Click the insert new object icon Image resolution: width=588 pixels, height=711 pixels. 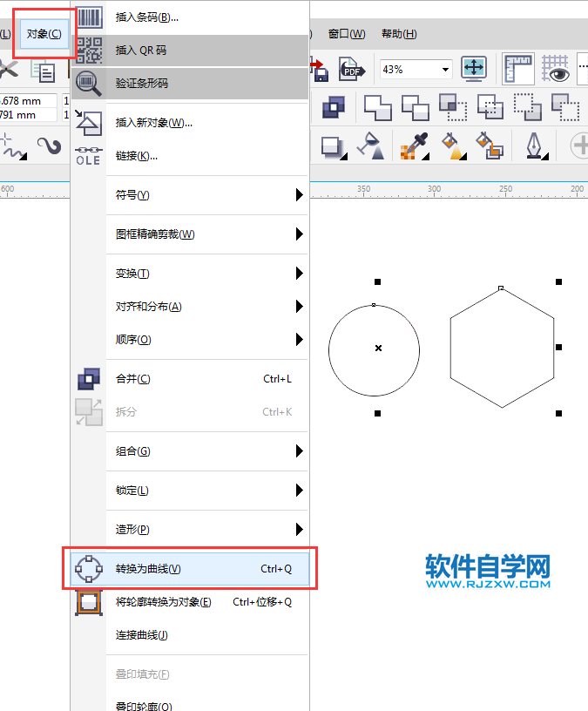[x=88, y=123]
